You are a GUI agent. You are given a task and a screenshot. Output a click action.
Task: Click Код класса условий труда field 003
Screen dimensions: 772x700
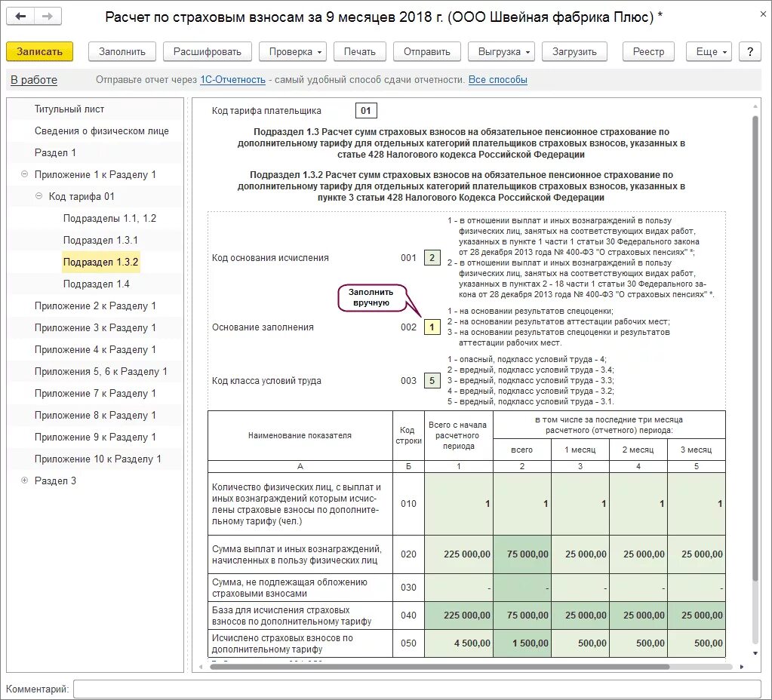[x=432, y=380]
